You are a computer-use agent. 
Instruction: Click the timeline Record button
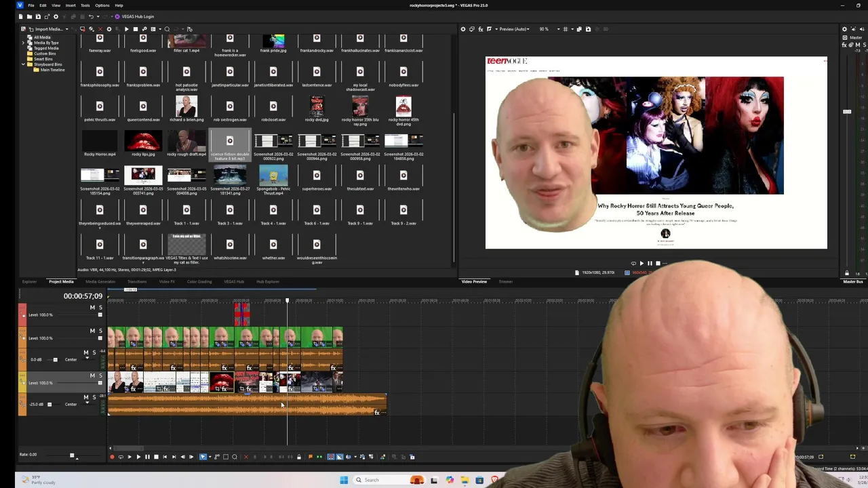[112, 457]
